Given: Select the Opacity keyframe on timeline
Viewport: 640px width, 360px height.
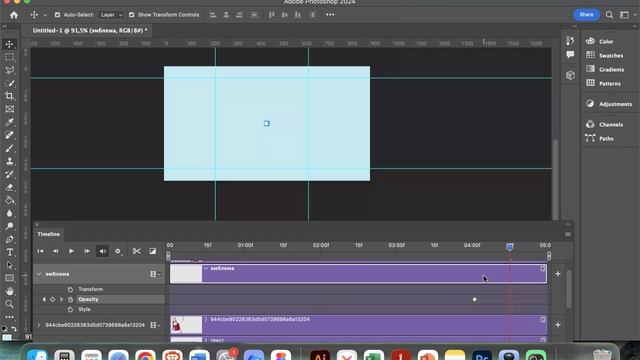Looking at the screenshot, I should 474,300.
